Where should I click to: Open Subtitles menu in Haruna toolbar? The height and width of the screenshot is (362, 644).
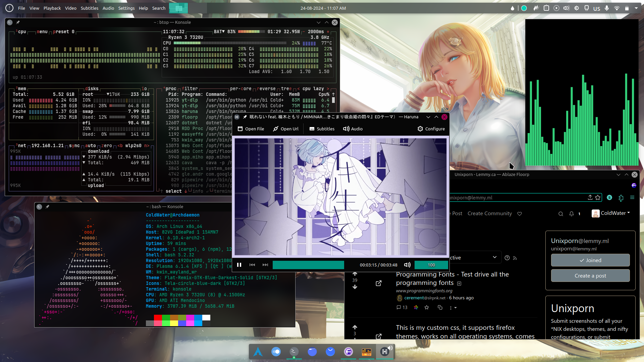(322, 129)
